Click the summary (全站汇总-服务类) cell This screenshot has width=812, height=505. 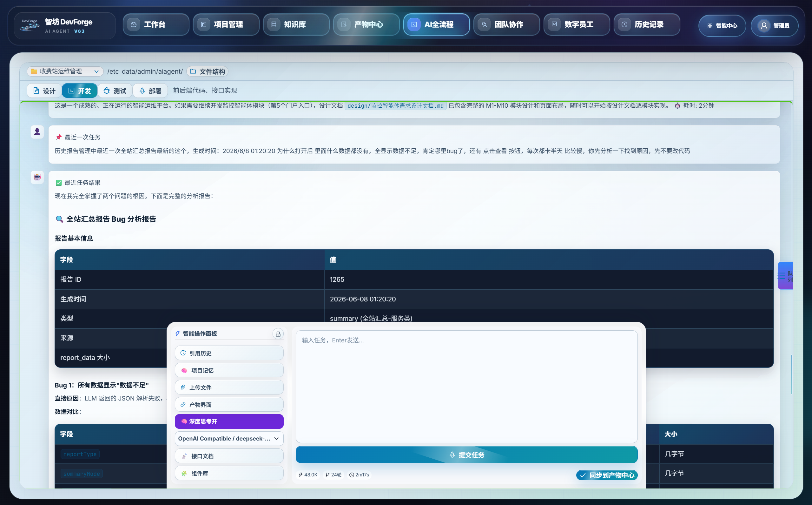(x=549, y=318)
